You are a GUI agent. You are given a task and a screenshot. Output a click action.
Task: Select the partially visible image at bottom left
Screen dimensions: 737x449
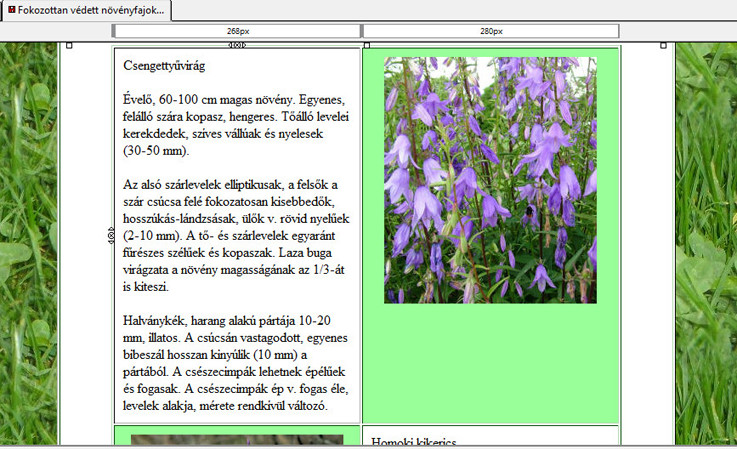coord(236,441)
